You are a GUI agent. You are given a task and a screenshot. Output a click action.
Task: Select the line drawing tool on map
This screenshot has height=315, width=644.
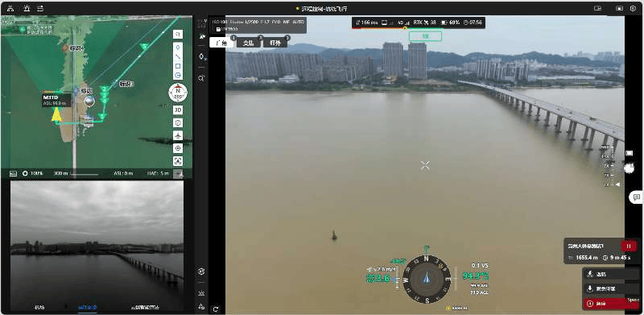pos(178,56)
